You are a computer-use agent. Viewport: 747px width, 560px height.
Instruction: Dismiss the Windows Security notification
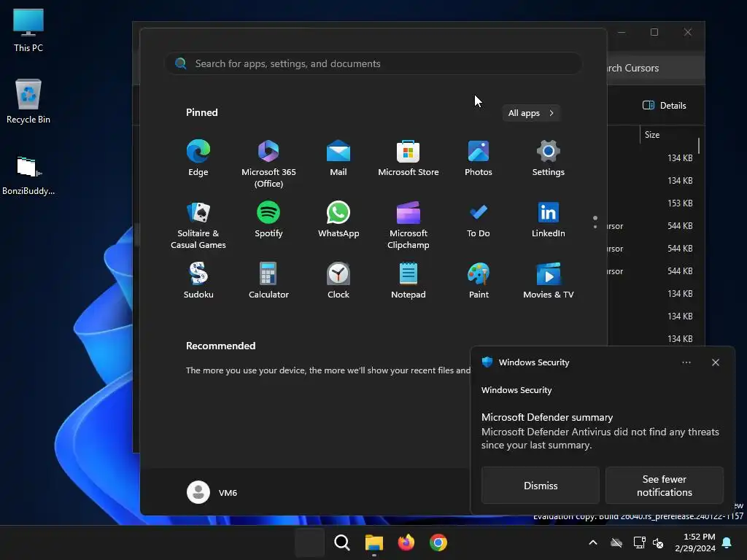[x=541, y=485]
